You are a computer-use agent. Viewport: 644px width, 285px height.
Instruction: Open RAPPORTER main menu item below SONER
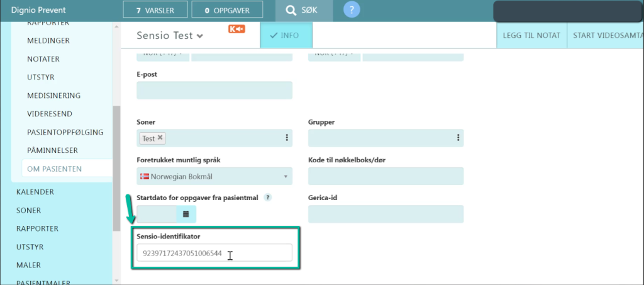click(x=37, y=229)
